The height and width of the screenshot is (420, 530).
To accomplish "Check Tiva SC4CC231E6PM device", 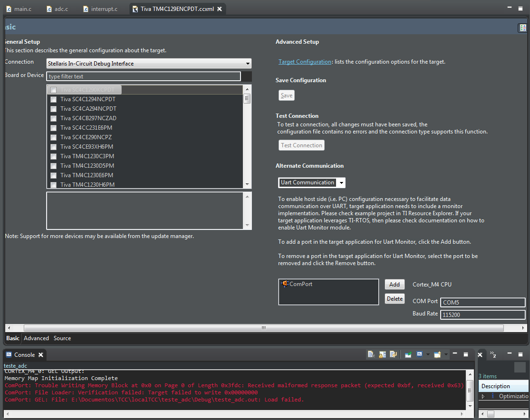I will (x=53, y=128).
